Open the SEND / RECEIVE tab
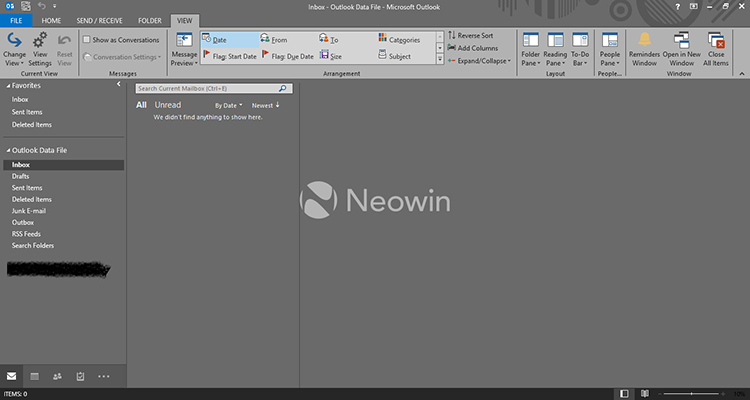Screen dimensions: 750x400 (x=99, y=21)
